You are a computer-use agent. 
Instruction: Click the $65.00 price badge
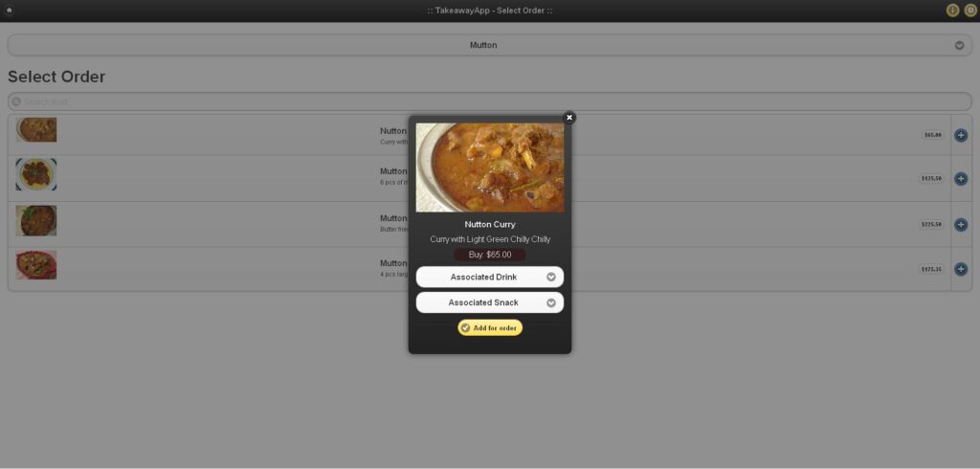click(932, 135)
